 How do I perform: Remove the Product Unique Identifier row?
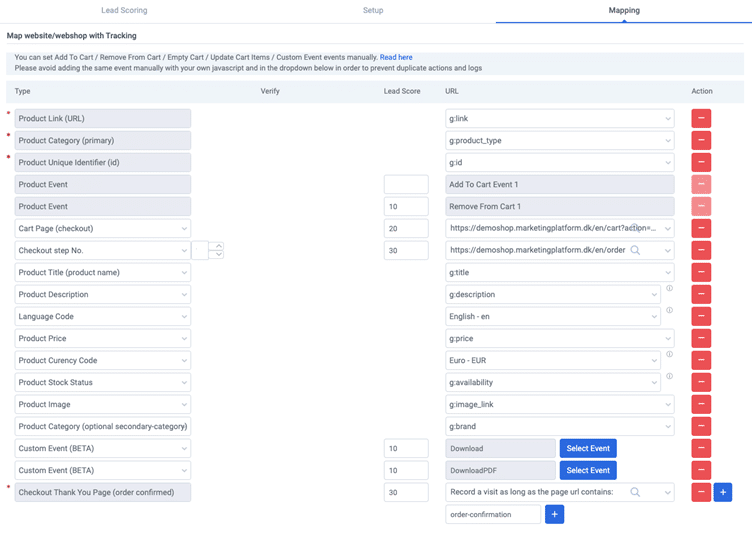(701, 163)
